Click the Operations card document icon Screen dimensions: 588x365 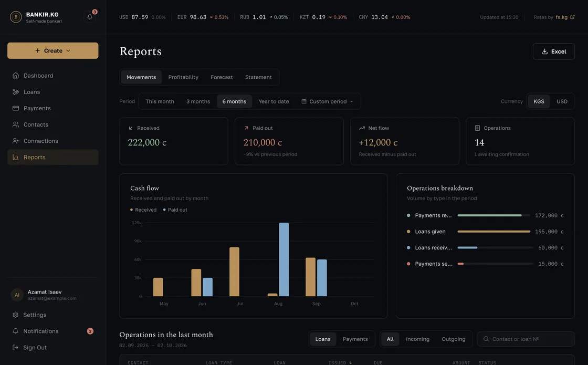pos(477,128)
